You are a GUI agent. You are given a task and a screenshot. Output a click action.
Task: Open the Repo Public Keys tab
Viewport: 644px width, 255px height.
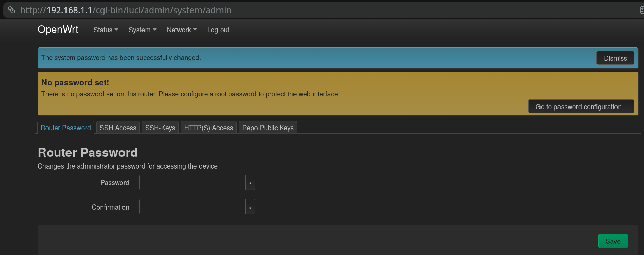(x=268, y=127)
